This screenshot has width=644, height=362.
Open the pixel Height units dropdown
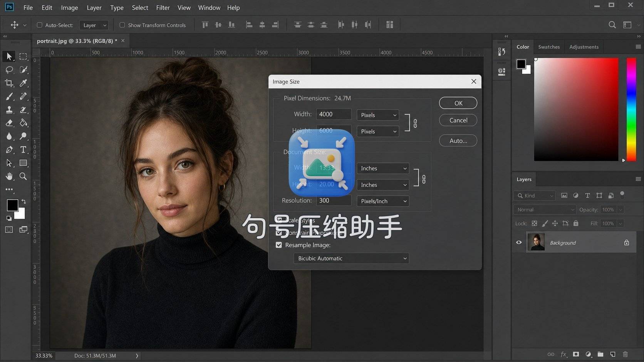click(x=378, y=132)
